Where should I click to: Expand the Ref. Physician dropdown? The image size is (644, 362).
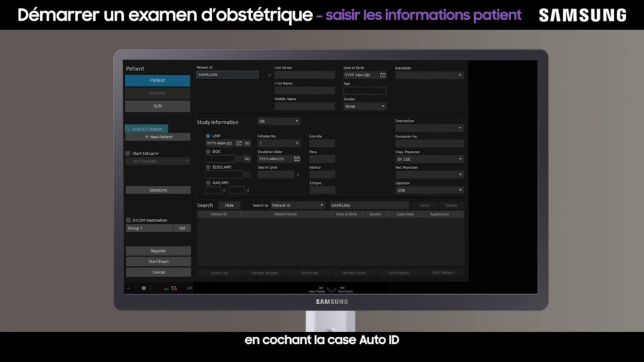tap(429, 175)
